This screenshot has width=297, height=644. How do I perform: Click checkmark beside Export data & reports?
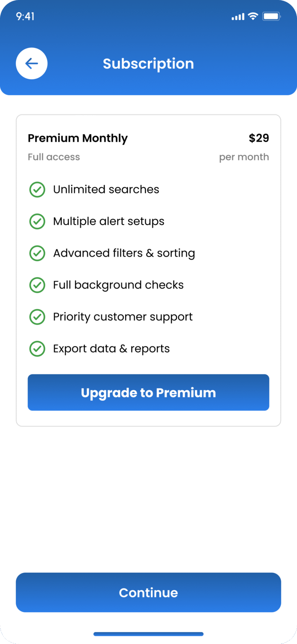37,349
